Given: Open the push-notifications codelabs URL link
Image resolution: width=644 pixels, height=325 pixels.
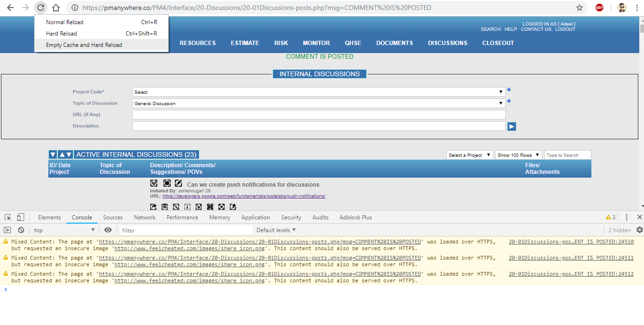Looking at the screenshot, I should pyautogui.click(x=244, y=196).
